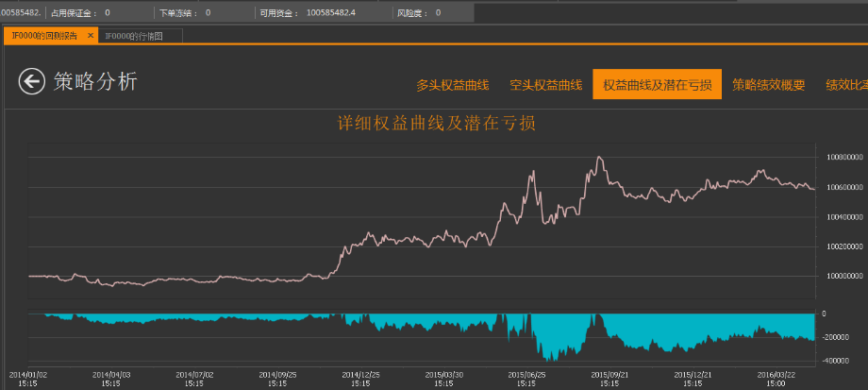This screenshot has width=868, height=390.
Task: Open the 多头权益曲线 section
Action: [x=452, y=85]
